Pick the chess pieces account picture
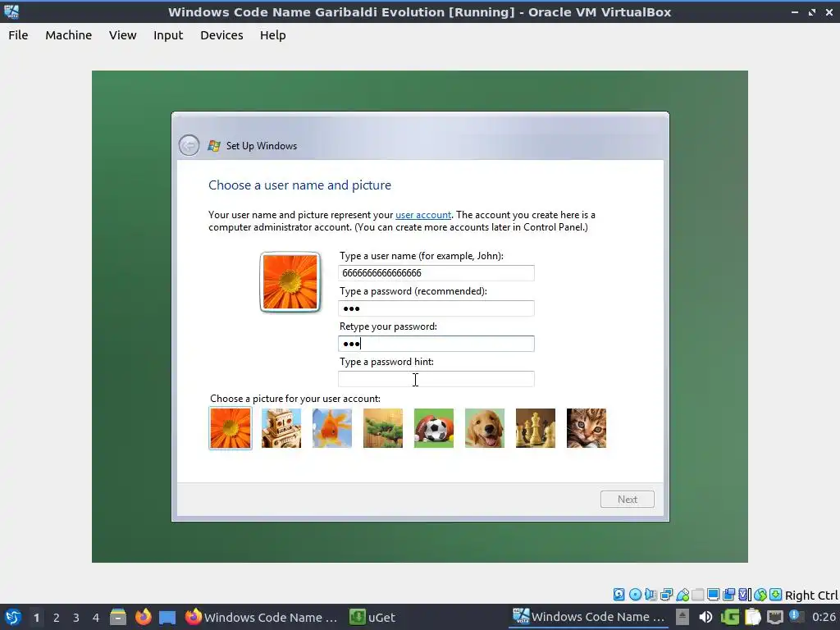 pos(536,428)
